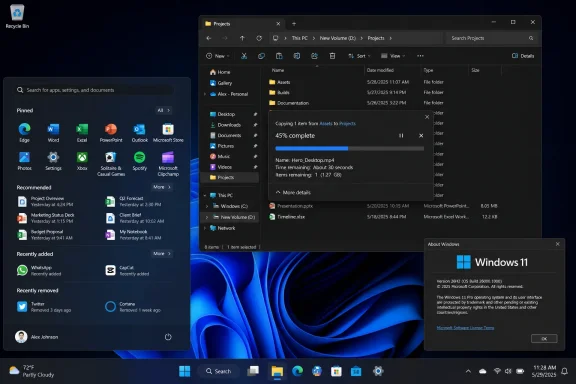
Task: Pause the file copy operation
Action: [401, 136]
